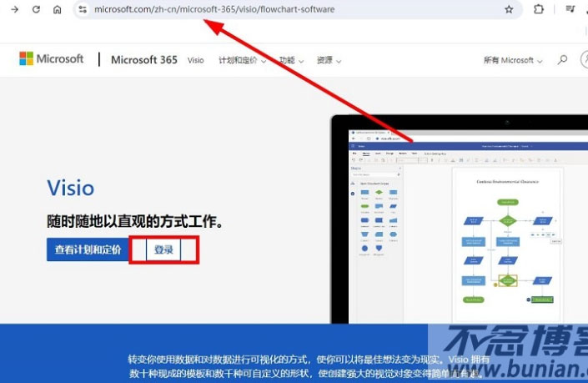Open the Microsoft 365 link

point(144,59)
